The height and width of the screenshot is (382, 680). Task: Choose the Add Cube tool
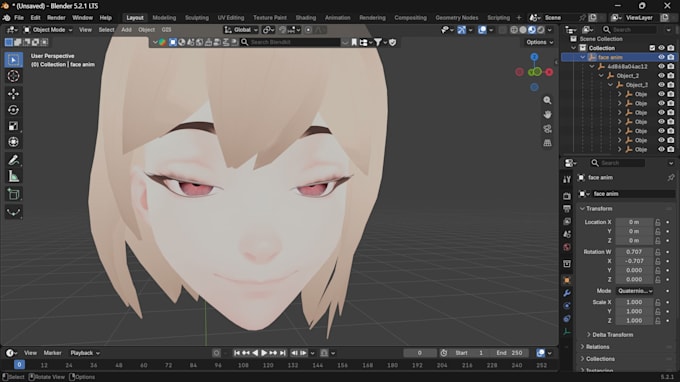tap(13, 194)
